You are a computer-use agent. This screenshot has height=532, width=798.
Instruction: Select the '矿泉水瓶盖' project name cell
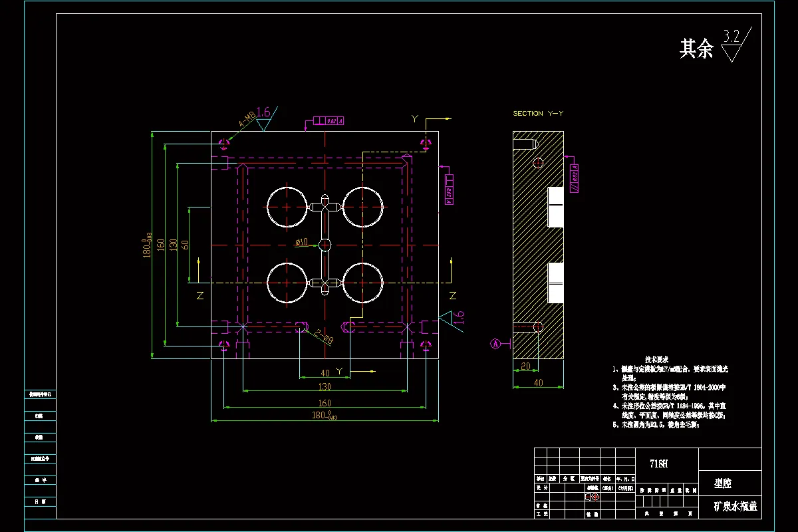point(730,507)
